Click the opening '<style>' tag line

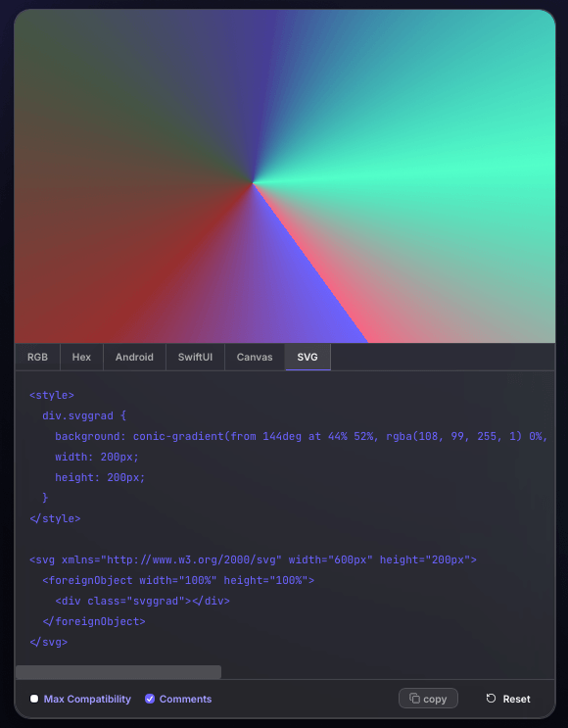click(x=52, y=395)
